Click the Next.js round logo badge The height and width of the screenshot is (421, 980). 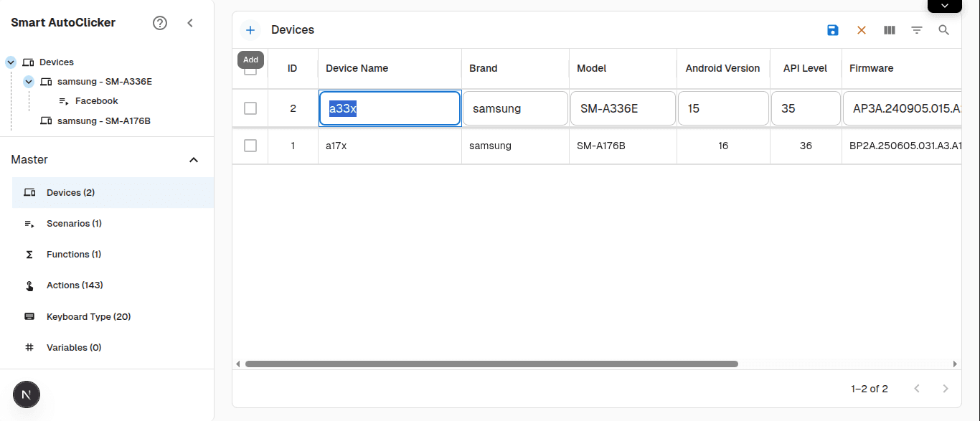pos(27,394)
